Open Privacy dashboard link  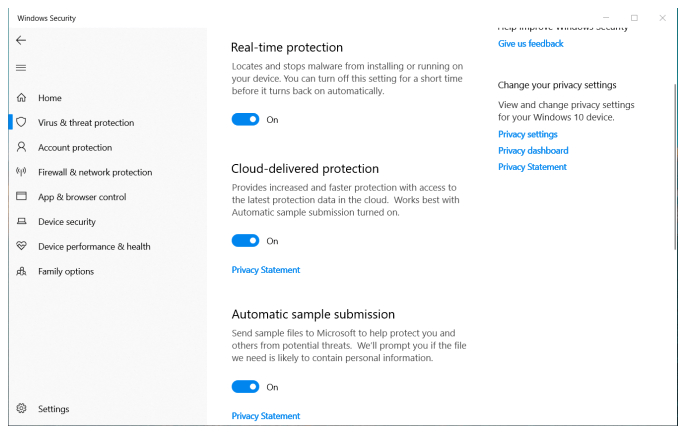point(533,151)
